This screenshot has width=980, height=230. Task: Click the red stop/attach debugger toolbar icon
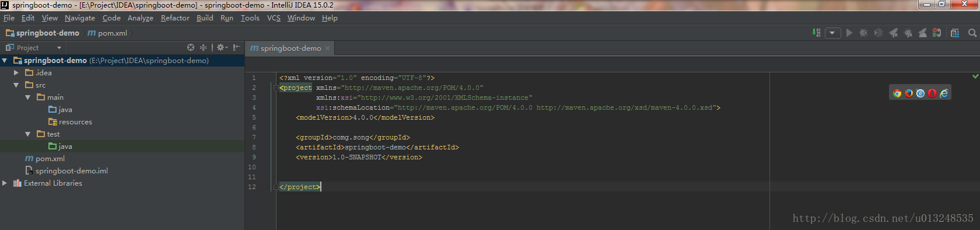[x=937, y=33]
